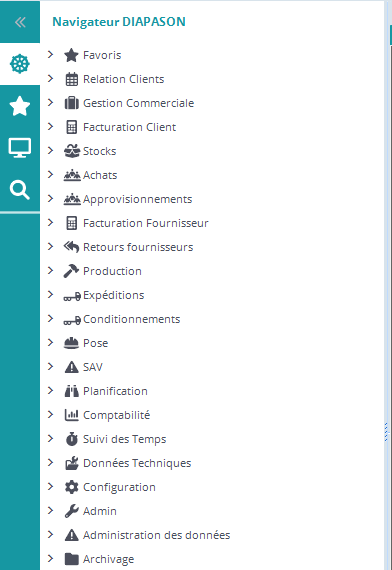Expand the Favoris tree node

point(51,55)
